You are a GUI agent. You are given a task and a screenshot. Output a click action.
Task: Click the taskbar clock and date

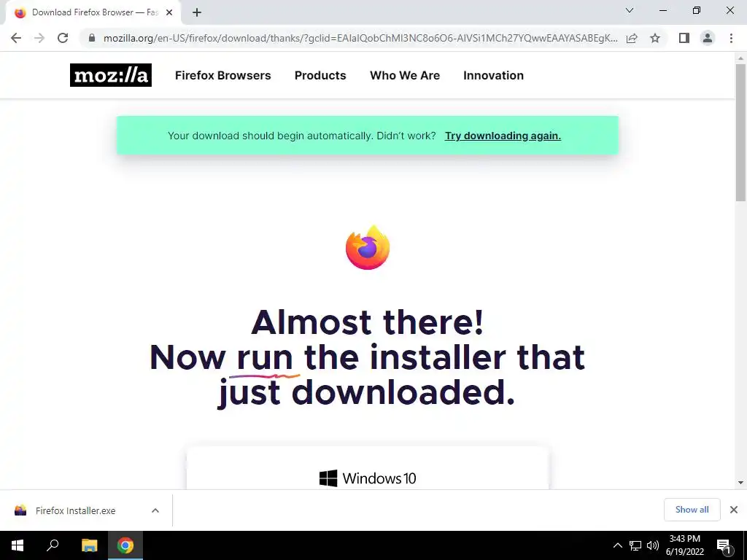pos(684,545)
